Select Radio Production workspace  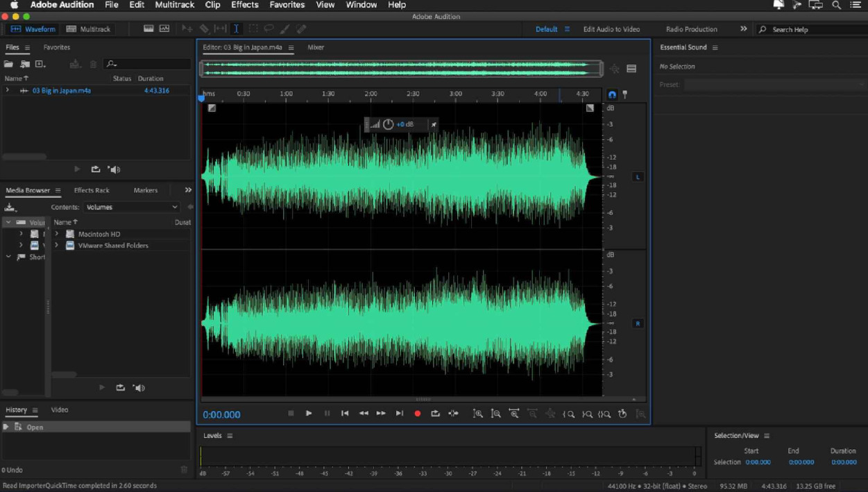pos(691,29)
